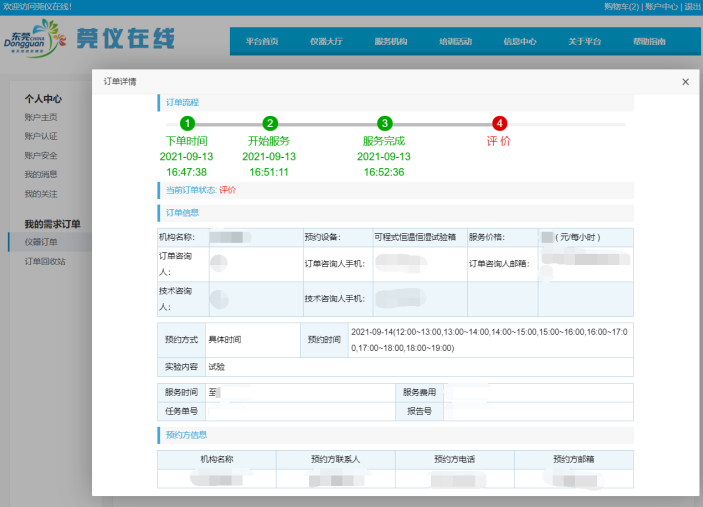Click the 东莞 Dongguan logo
This screenshot has width=703, height=507.
point(36,40)
